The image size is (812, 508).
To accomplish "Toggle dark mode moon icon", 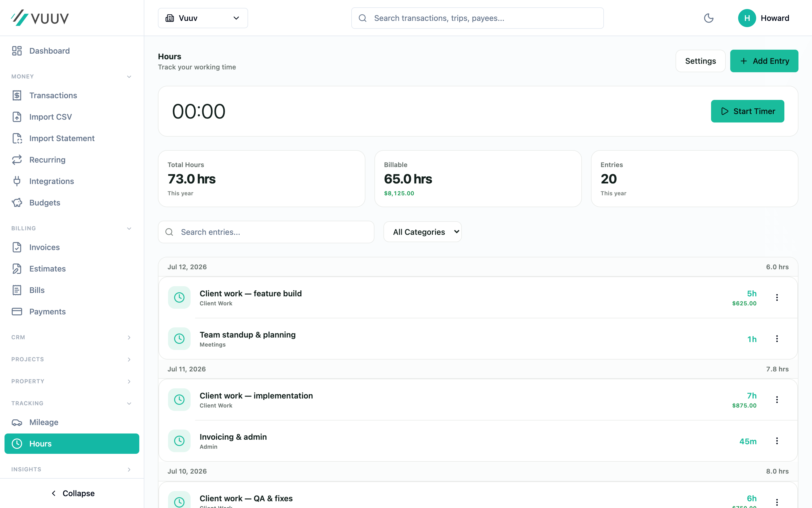I will pos(709,18).
